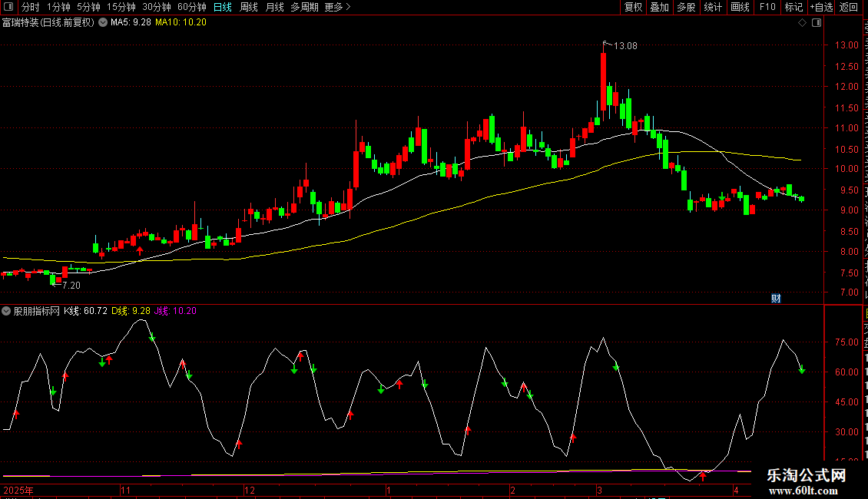Click the 7.20 low price label
The height and width of the screenshot is (499, 868).
[x=71, y=286]
